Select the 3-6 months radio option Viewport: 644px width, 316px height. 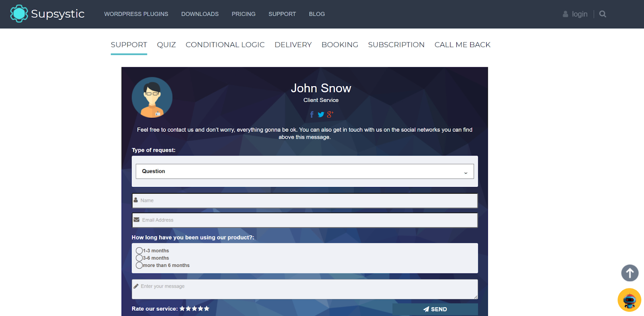[x=139, y=258]
